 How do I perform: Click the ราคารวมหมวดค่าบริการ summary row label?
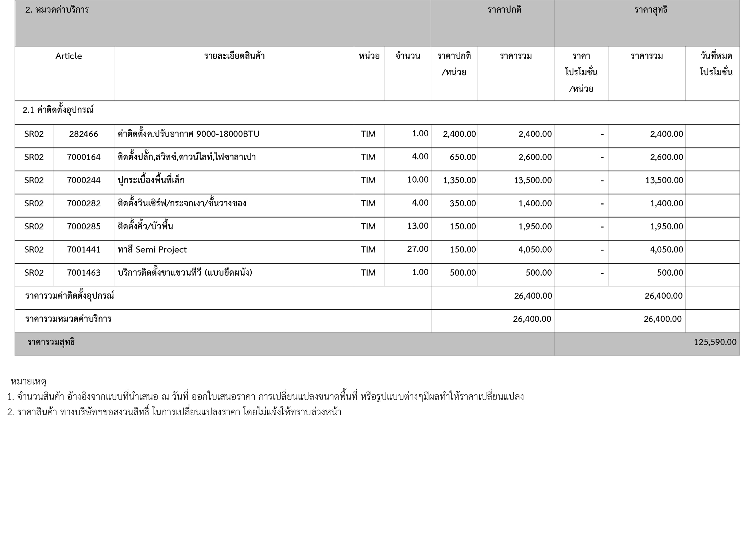(x=68, y=319)
